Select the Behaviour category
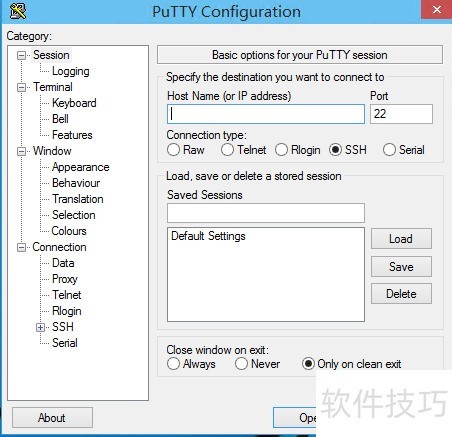Screen dimensions: 452x437 (76, 183)
